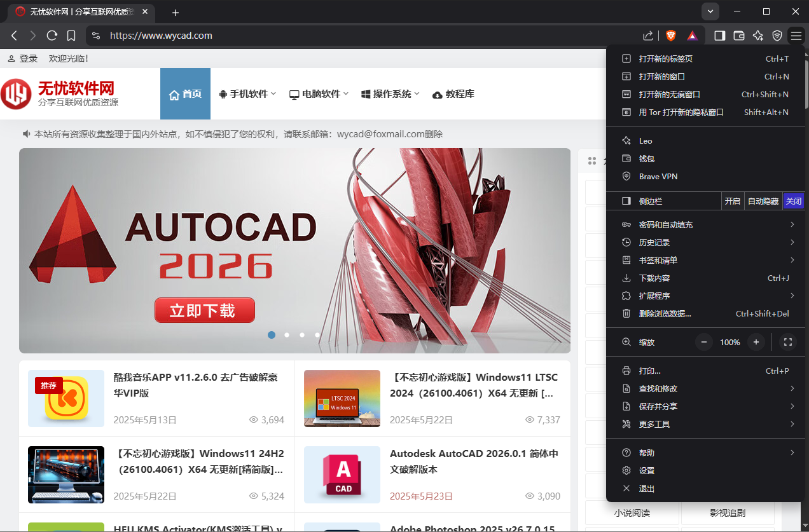Image resolution: width=809 pixels, height=532 pixels.
Task: Select 打开新的无痕窗口 menu item
Action: tap(669, 94)
